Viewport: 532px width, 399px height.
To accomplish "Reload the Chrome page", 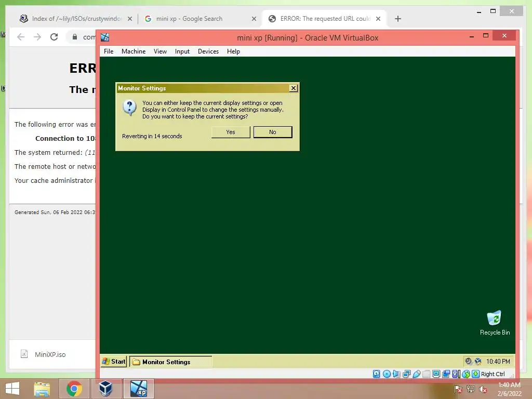I will click(x=54, y=37).
